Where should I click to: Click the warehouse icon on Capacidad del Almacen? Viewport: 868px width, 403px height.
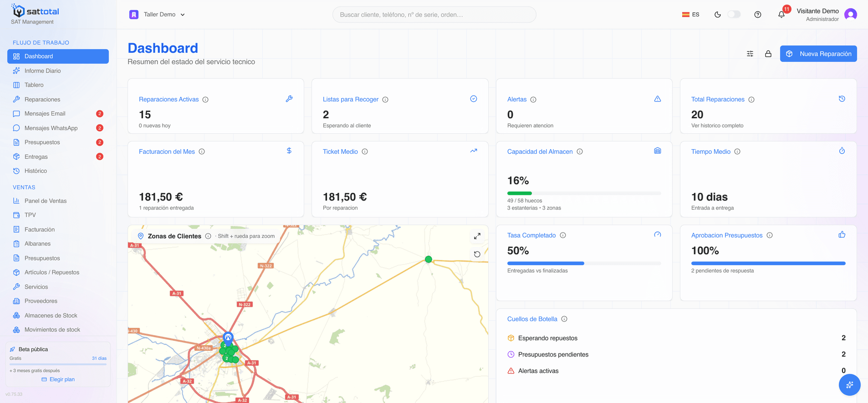pos(658,151)
